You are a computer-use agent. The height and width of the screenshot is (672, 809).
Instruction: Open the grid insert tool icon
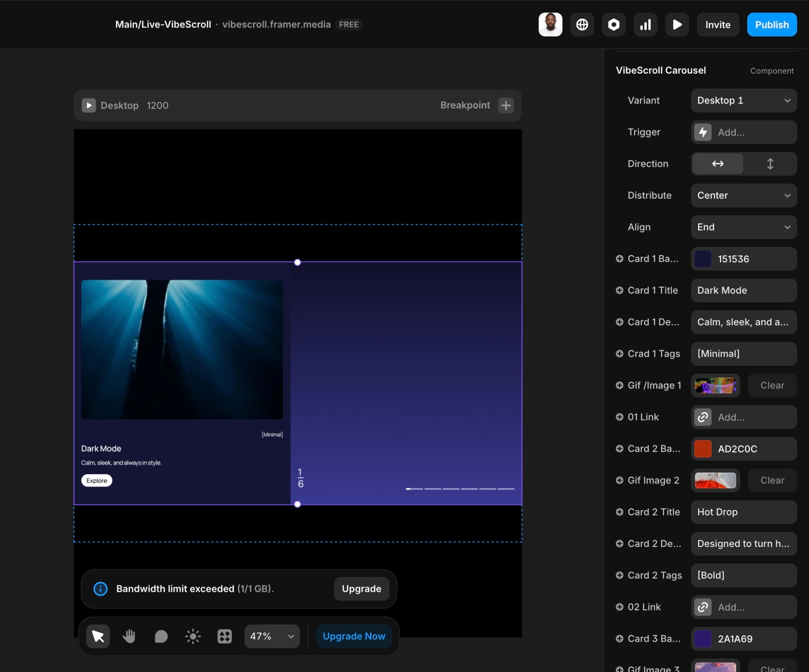(x=224, y=636)
